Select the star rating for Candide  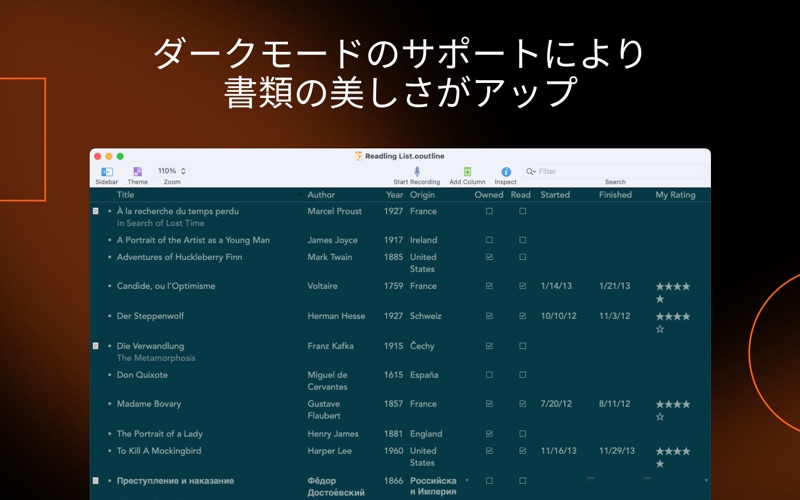click(x=673, y=292)
